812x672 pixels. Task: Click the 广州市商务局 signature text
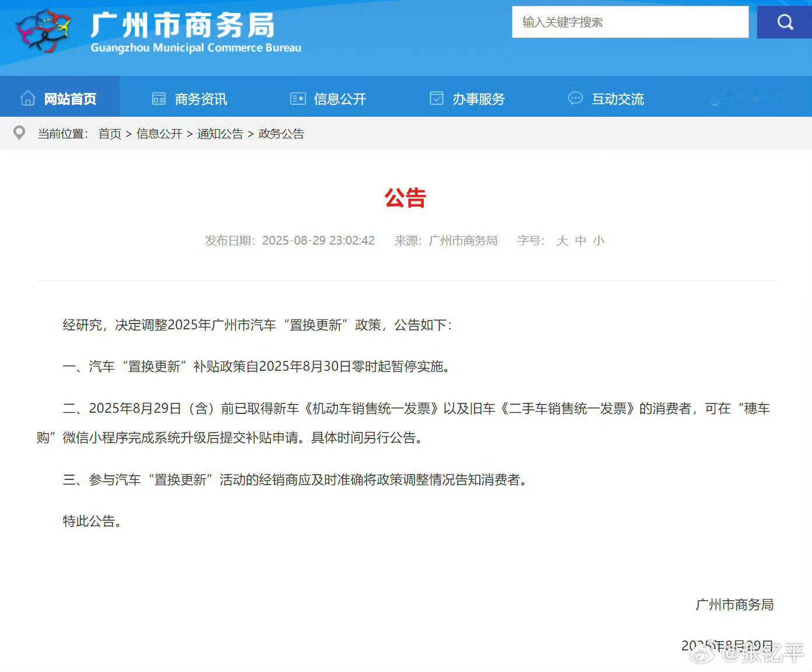[x=734, y=605]
